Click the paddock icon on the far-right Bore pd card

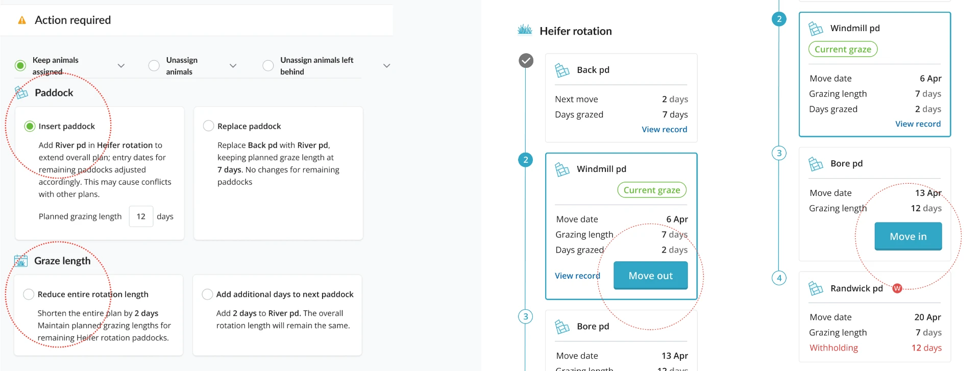[816, 164]
